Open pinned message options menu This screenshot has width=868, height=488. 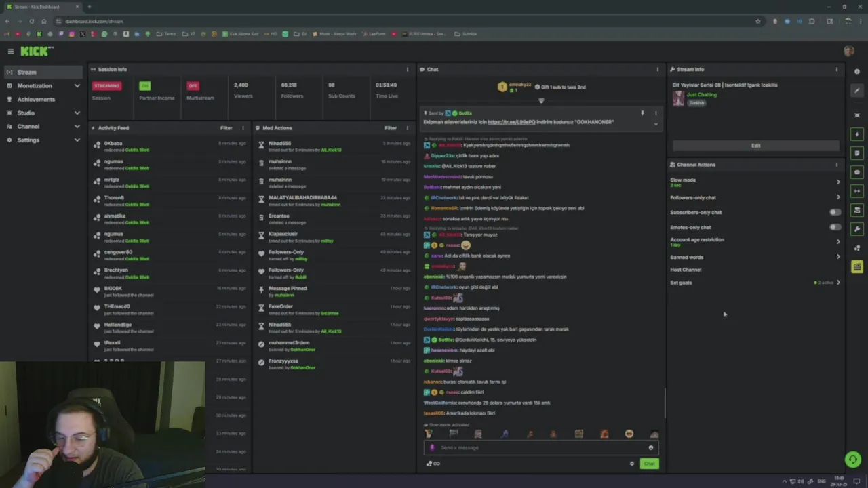point(656,113)
